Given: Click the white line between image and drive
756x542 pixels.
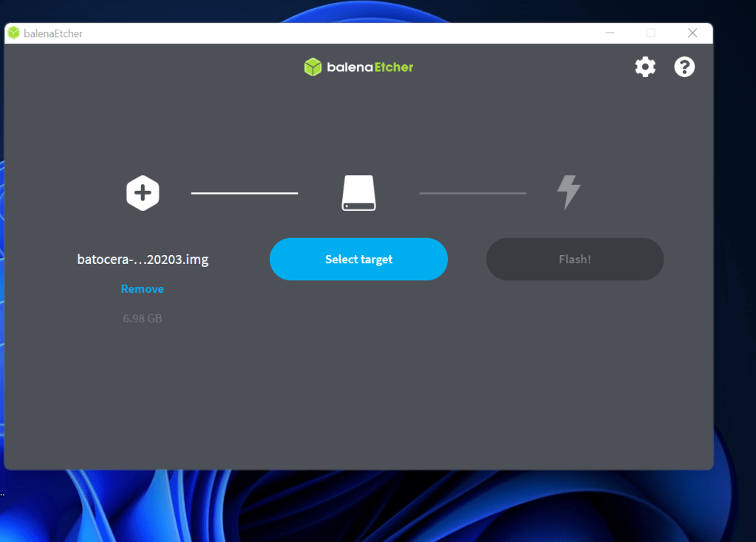Looking at the screenshot, I should coord(245,194).
